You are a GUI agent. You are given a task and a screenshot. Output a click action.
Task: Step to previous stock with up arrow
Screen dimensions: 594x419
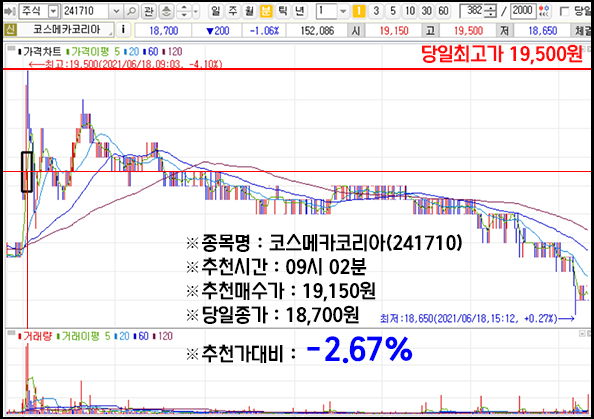(x=184, y=8)
